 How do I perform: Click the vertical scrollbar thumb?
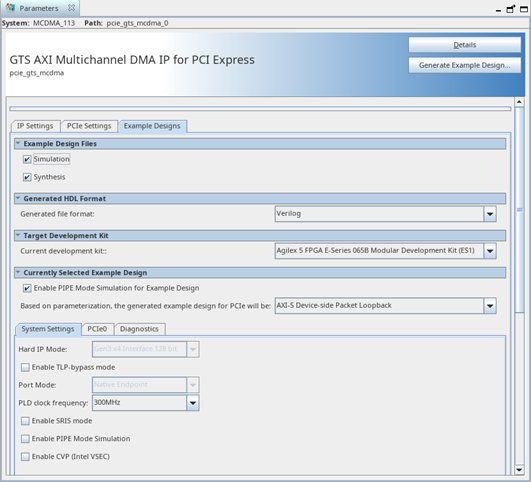(519, 210)
